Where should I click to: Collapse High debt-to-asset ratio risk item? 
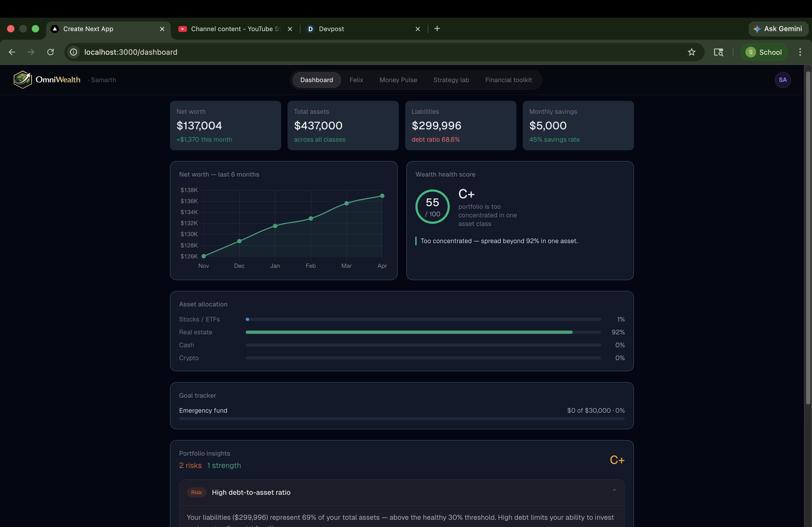tap(614, 490)
